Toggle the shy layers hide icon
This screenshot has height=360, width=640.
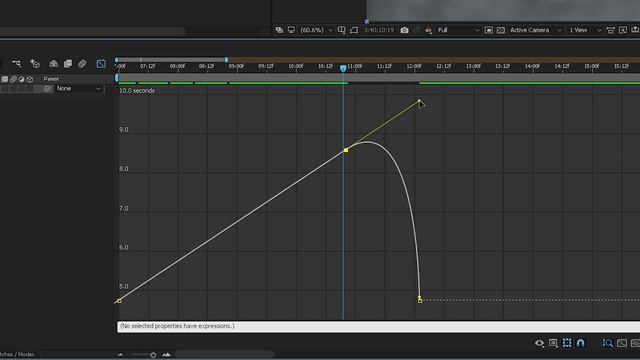[53, 64]
